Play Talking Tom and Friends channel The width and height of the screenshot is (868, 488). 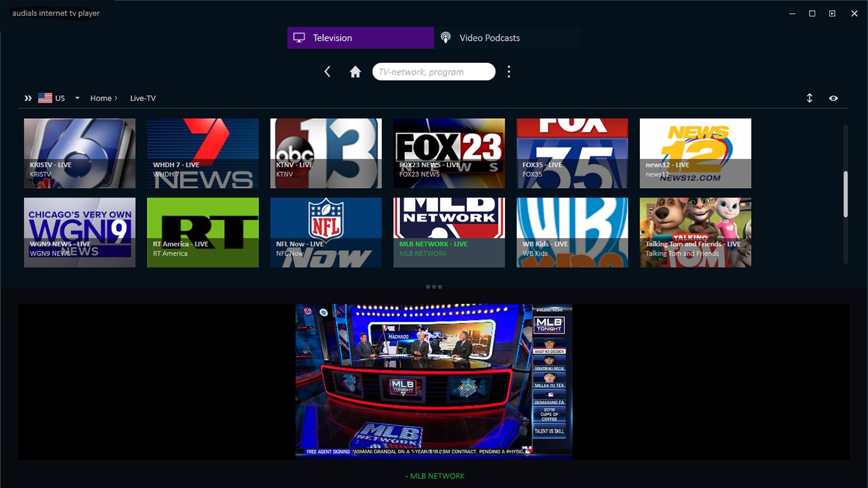click(695, 233)
